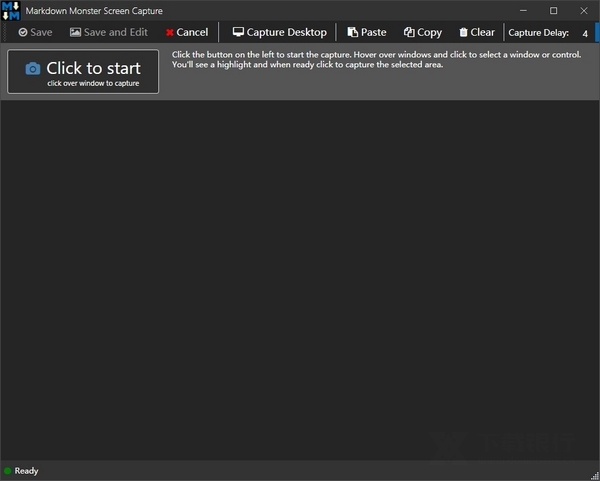This screenshot has width=600, height=481.
Task: Click the resize grip in status bar corner
Action: (594, 475)
